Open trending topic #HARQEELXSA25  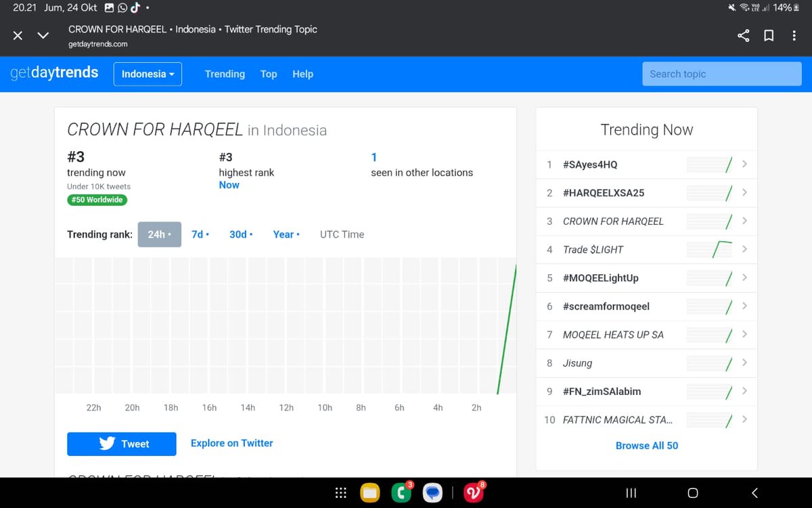point(604,193)
